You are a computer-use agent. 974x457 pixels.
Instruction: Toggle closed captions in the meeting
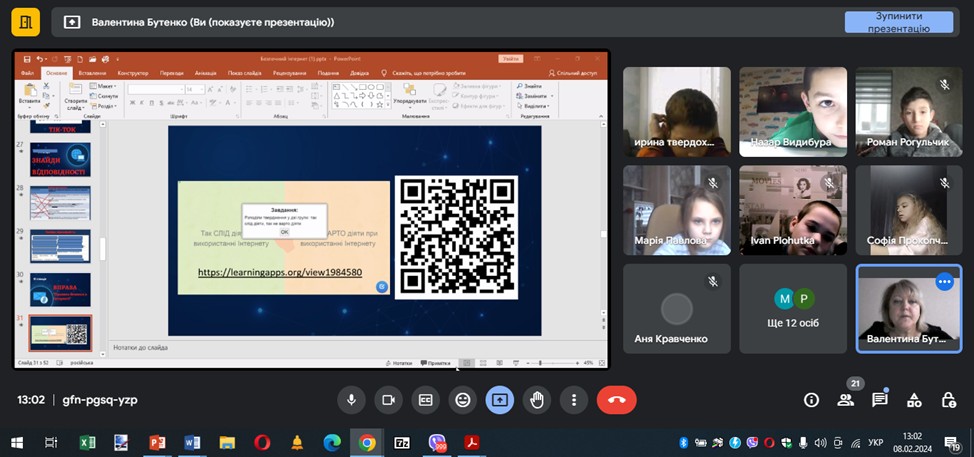(x=426, y=400)
